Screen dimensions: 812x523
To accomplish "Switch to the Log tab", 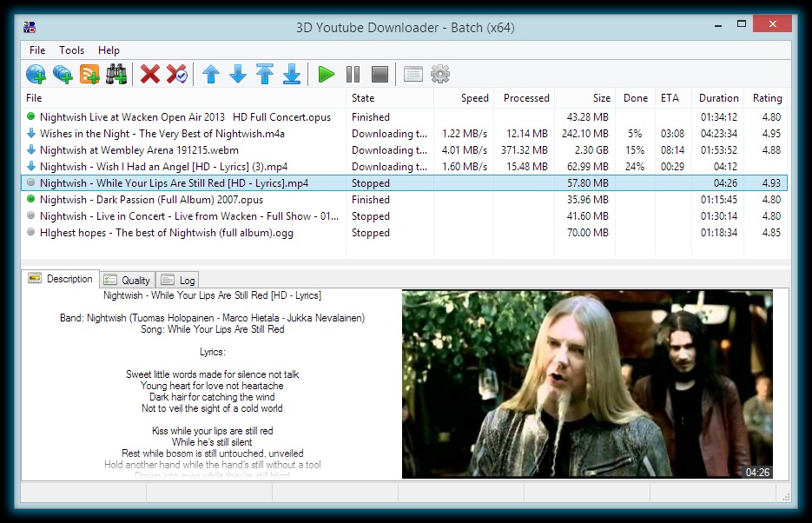I will click(x=177, y=279).
